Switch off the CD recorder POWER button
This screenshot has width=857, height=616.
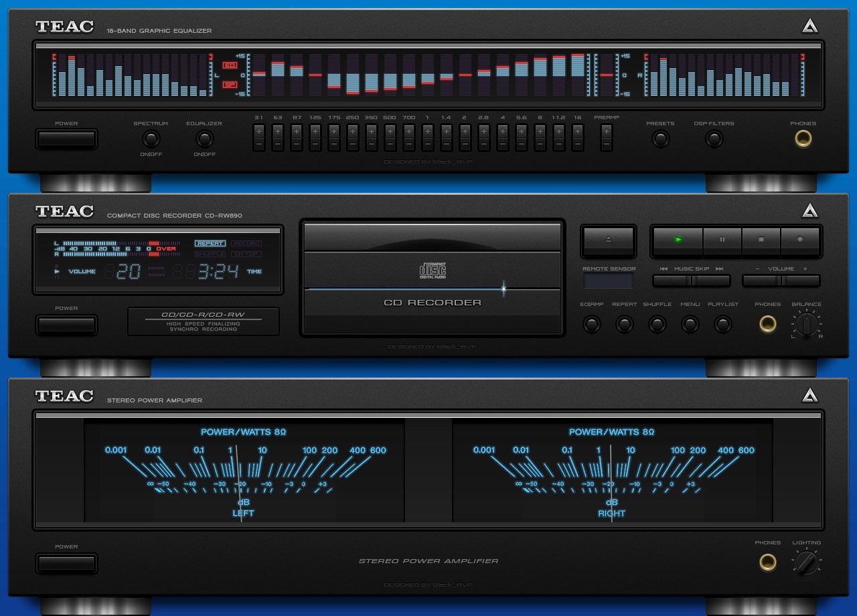tap(66, 325)
